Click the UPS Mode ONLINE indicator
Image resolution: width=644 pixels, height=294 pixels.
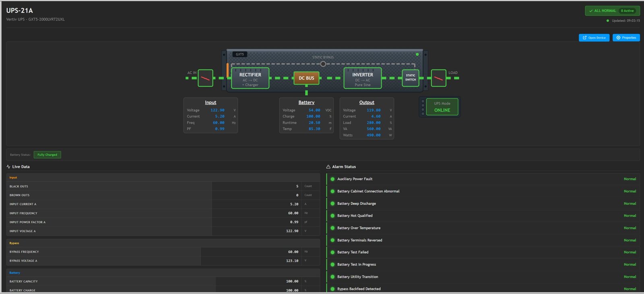(x=442, y=107)
